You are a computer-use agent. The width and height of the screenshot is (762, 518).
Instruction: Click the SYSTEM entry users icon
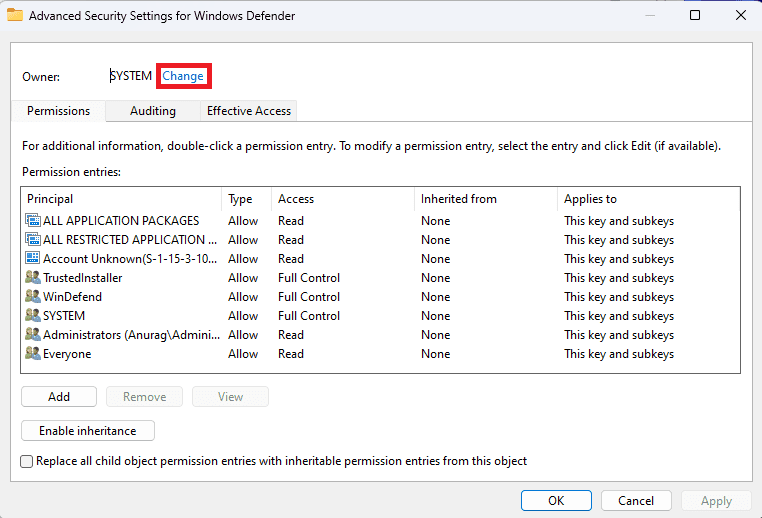pyautogui.click(x=33, y=315)
